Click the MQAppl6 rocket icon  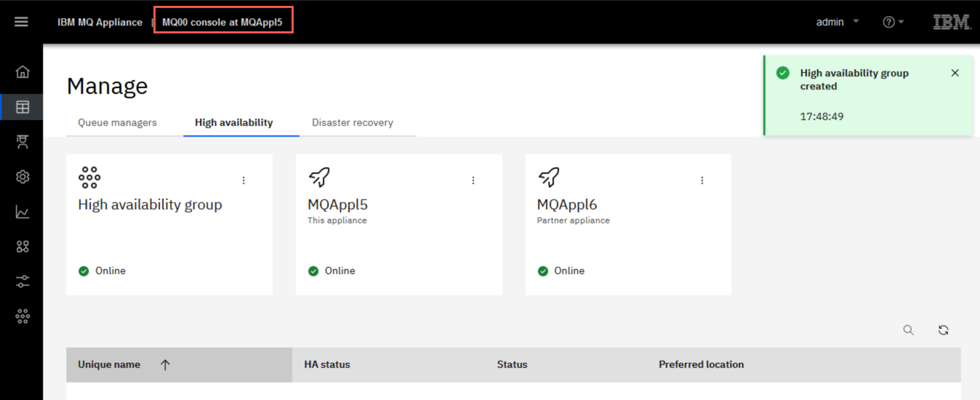coord(549,177)
